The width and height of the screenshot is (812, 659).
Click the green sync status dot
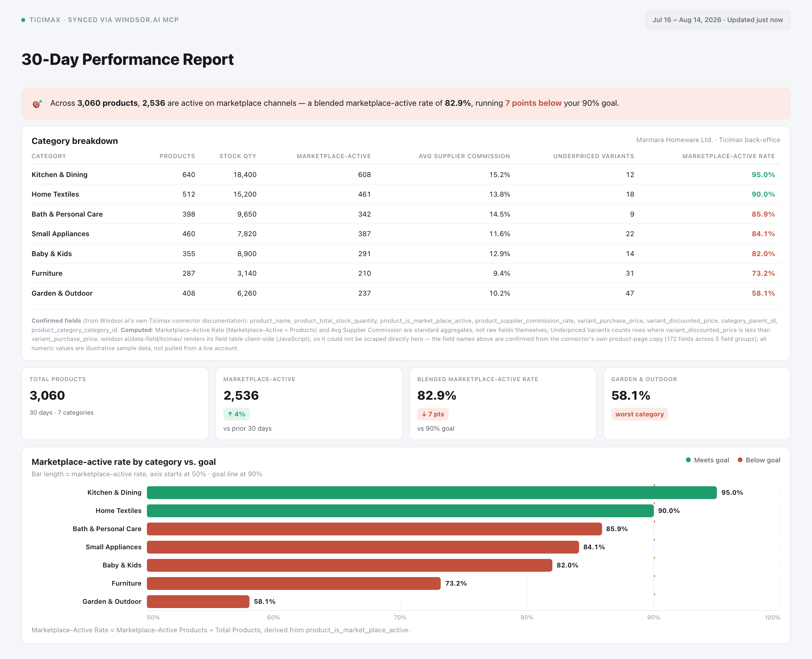pyautogui.click(x=23, y=20)
